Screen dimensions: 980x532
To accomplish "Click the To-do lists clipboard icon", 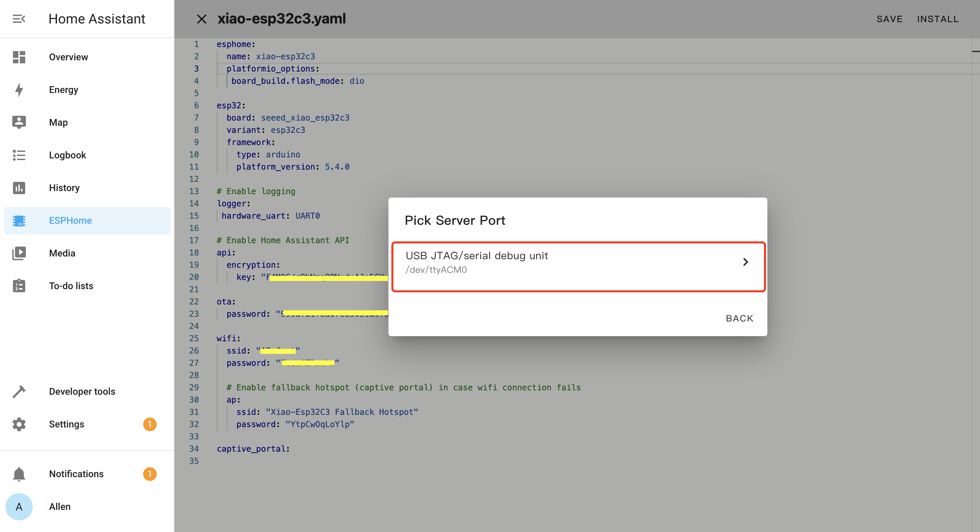I will (19, 286).
